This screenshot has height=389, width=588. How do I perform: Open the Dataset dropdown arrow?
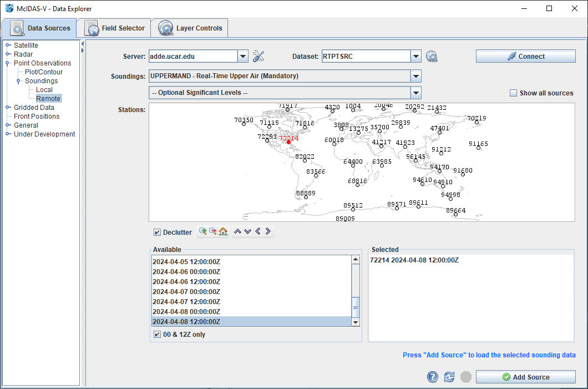(416, 56)
